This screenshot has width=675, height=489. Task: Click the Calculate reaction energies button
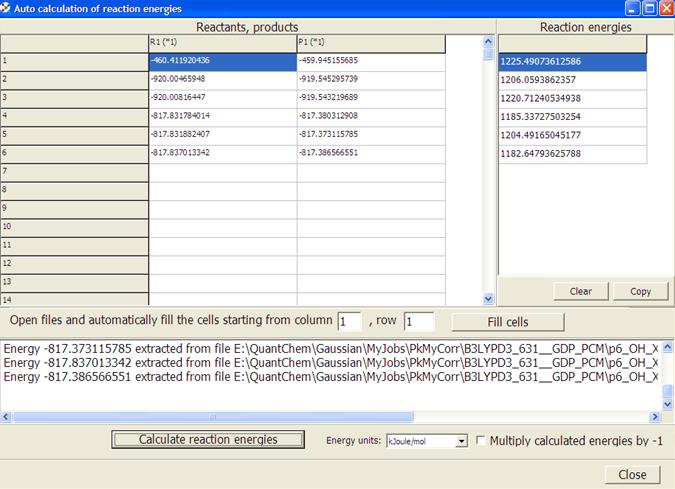click(208, 440)
